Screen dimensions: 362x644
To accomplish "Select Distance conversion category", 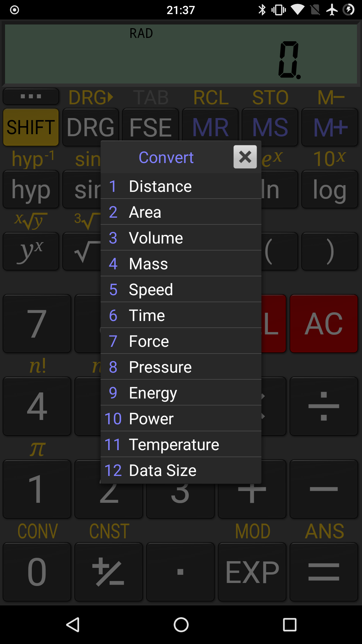I will pyautogui.click(x=181, y=186).
